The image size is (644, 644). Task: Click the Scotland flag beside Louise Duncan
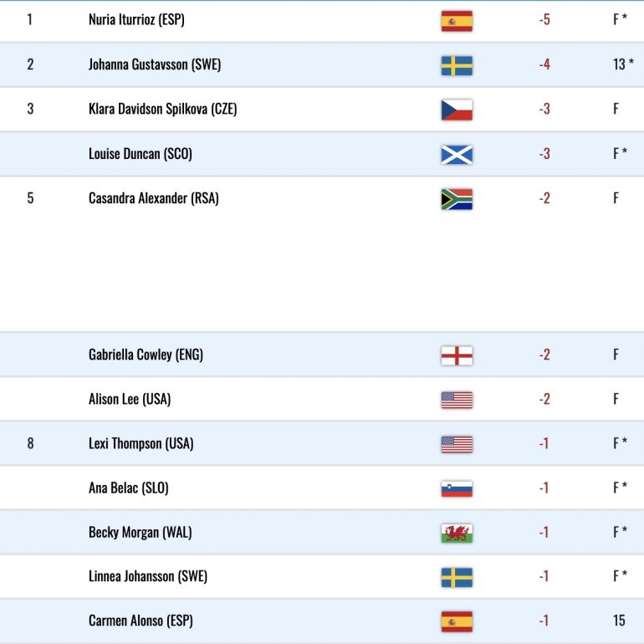[457, 155]
